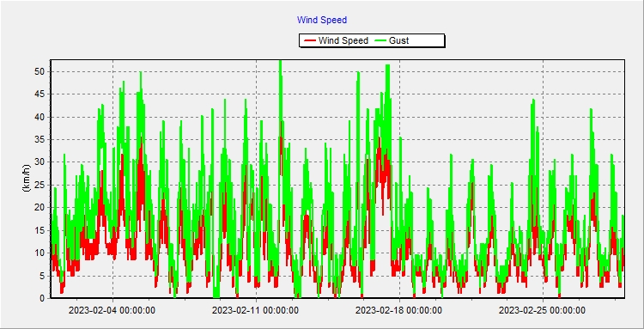Screen dimensions: 644x329
Task: Click the gust peak just before Feb 18
Action: [x=387, y=66]
